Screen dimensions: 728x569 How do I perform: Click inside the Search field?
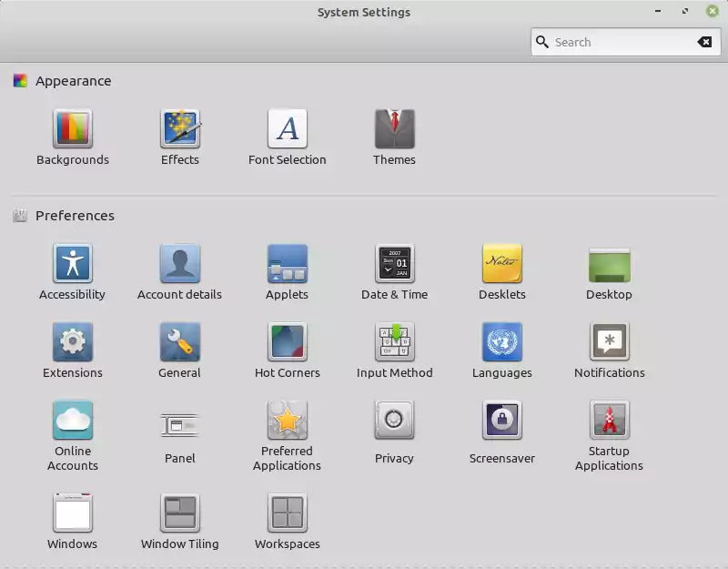coord(625,42)
